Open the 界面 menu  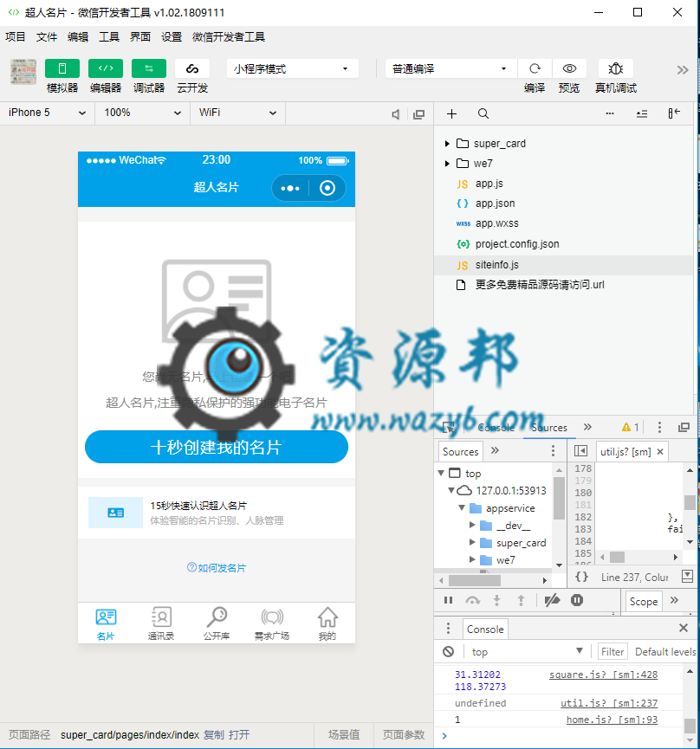tap(140, 36)
